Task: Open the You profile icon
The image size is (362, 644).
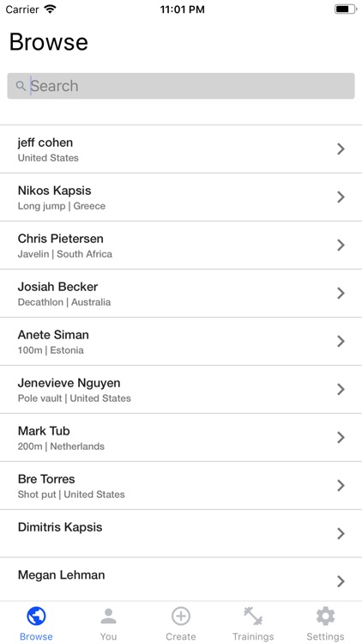Action: pyautogui.click(x=108, y=616)
